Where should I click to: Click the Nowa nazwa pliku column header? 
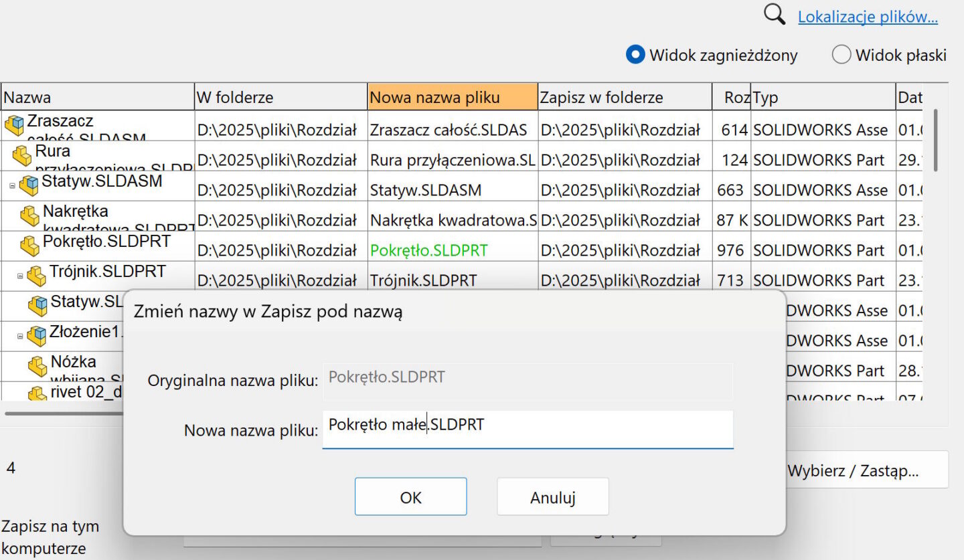[x=452, y=98]
